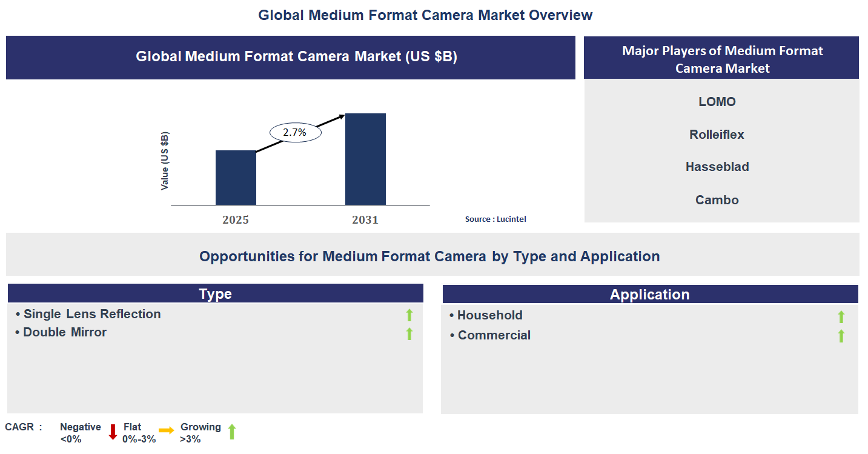Click the Opportunities by Type and Application banner
868x454 pixels.
click(x=429, y=256)
